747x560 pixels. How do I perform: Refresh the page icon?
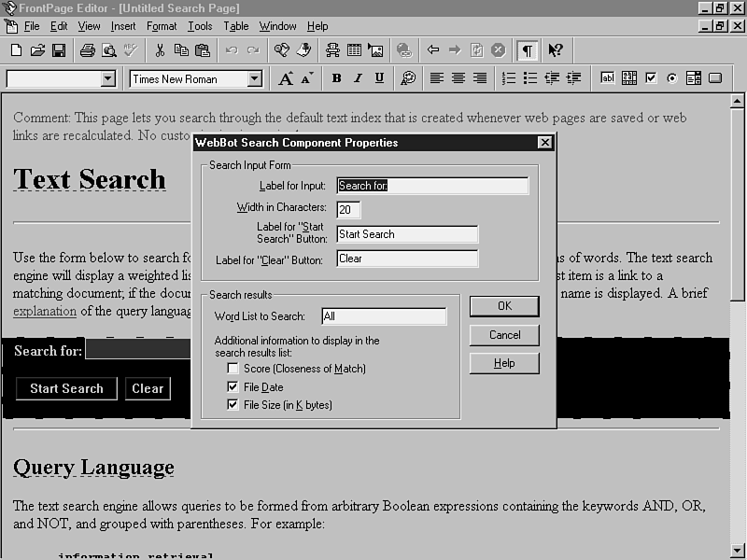[476, 50]
